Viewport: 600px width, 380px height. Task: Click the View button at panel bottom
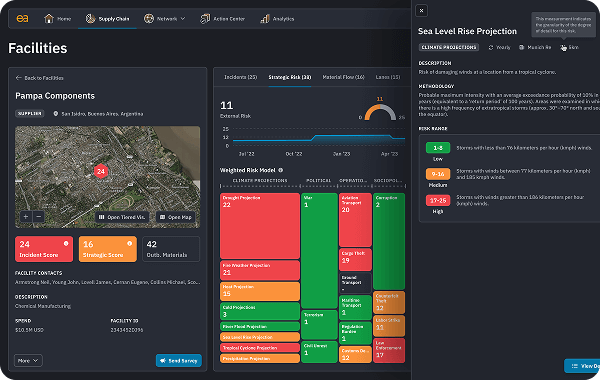(582, 366)
